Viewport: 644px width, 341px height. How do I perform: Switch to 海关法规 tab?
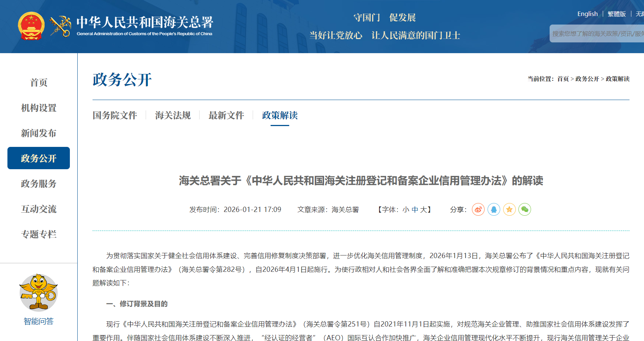(x=173, y=116)
